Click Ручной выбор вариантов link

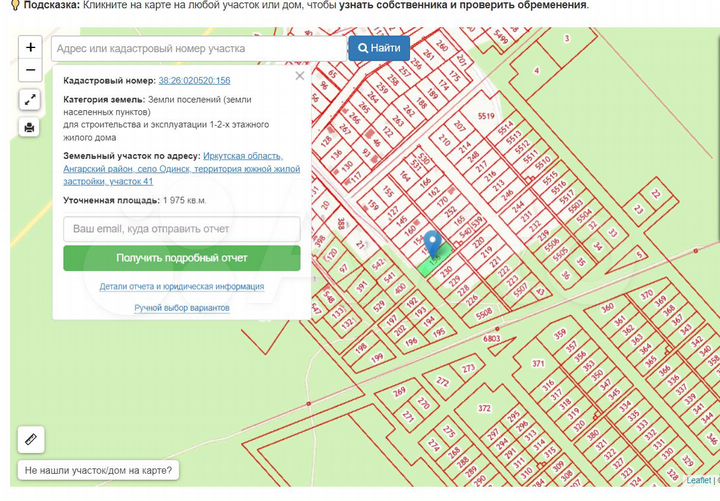(181, 308)
